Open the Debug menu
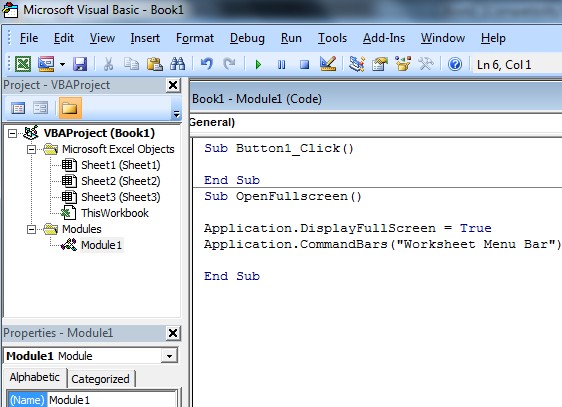Image resolution: width=562 pixels, height=407 pixels. pyautogui.click(x=247, y=38)
